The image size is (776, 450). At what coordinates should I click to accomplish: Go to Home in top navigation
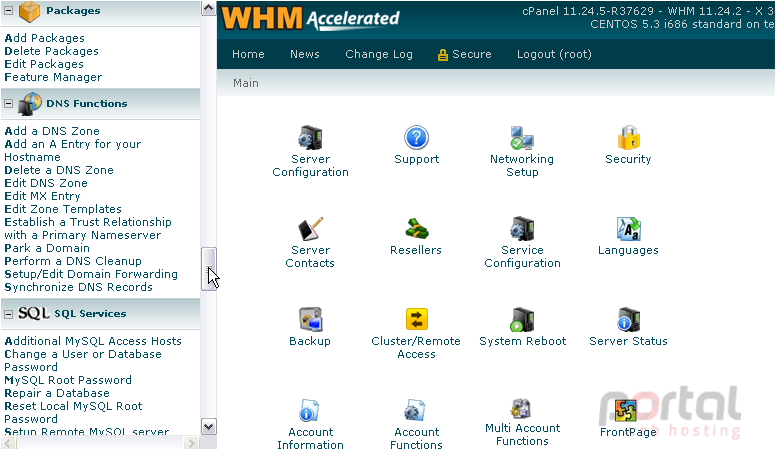(248, 54)
